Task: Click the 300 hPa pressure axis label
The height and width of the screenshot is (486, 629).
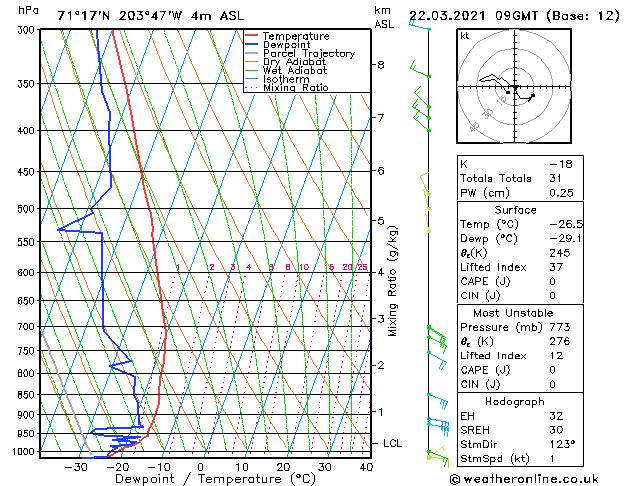Action: 26,30
